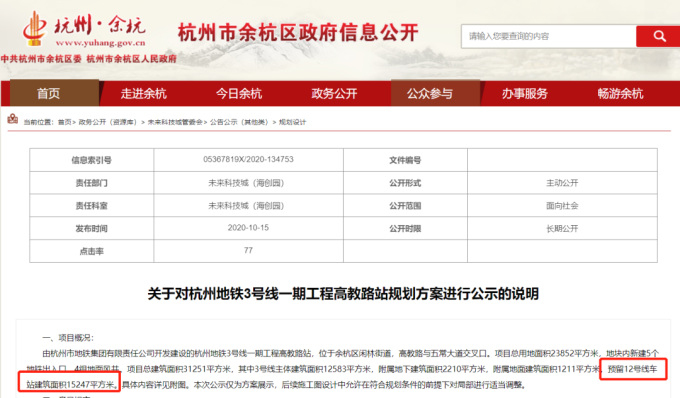Select the publish date 2020-10-15
The height and width of the screenshot is (398, 680).
tap(248, 228)
